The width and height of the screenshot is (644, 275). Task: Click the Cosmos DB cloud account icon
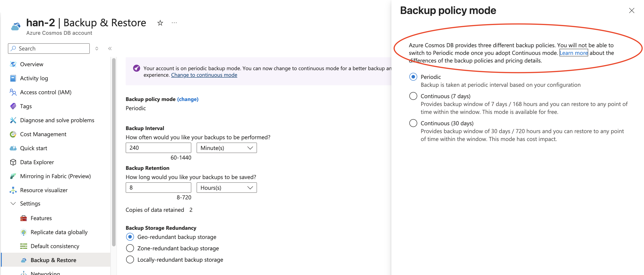16,26
